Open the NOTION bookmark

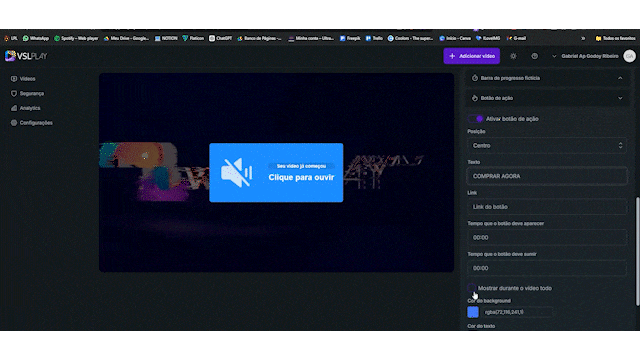(x=166, y=38)
